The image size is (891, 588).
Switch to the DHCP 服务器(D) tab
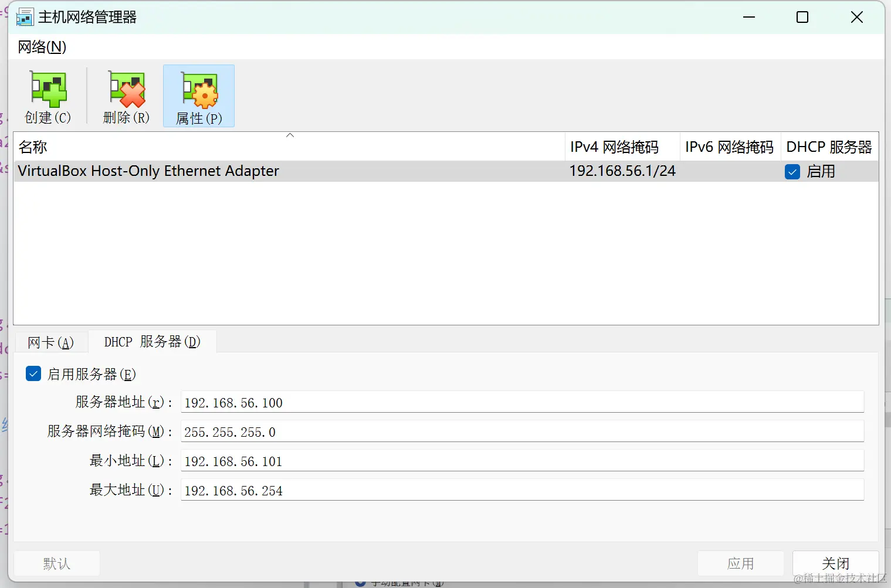pos(153,342)
